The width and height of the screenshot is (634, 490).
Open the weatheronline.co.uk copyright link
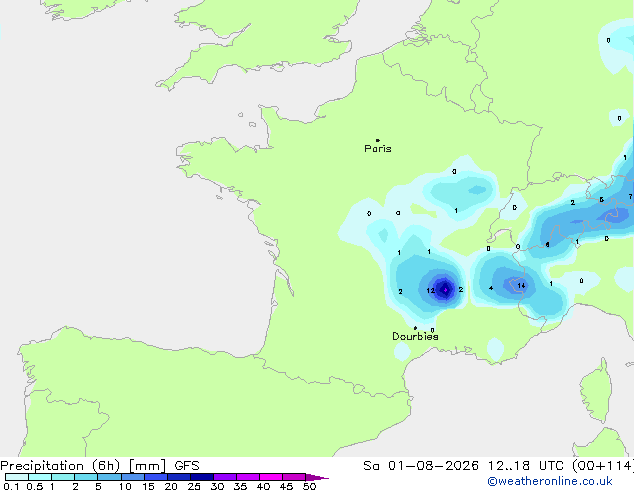click(x=549, y=481)
